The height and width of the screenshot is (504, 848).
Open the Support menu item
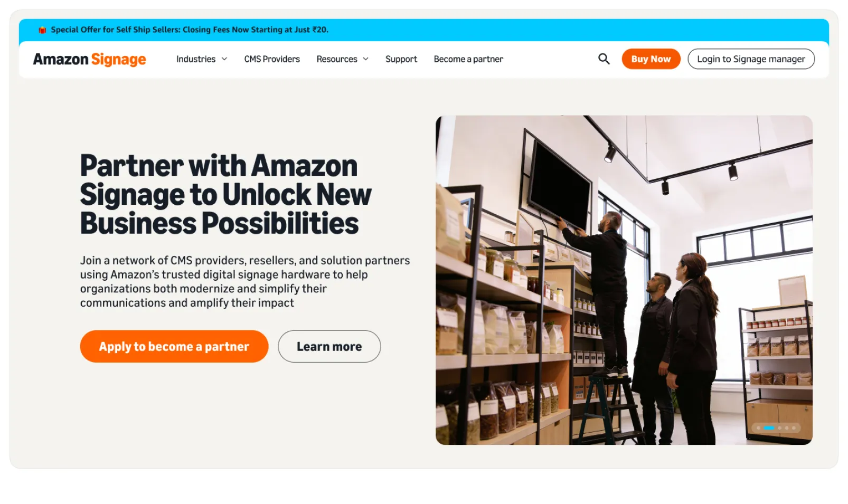click(401, 59)
